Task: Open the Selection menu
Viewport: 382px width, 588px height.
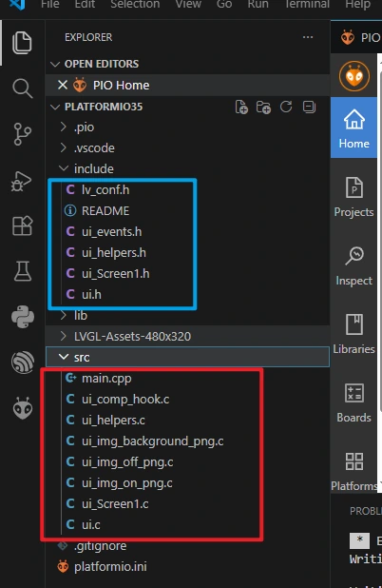Action: pos(135,5)
